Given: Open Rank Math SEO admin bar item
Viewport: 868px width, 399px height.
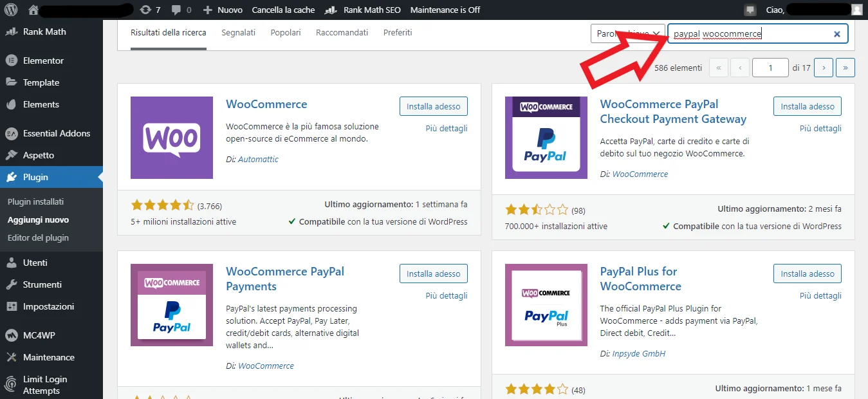Looking at the screenshot, I should [x=364, y=10].
